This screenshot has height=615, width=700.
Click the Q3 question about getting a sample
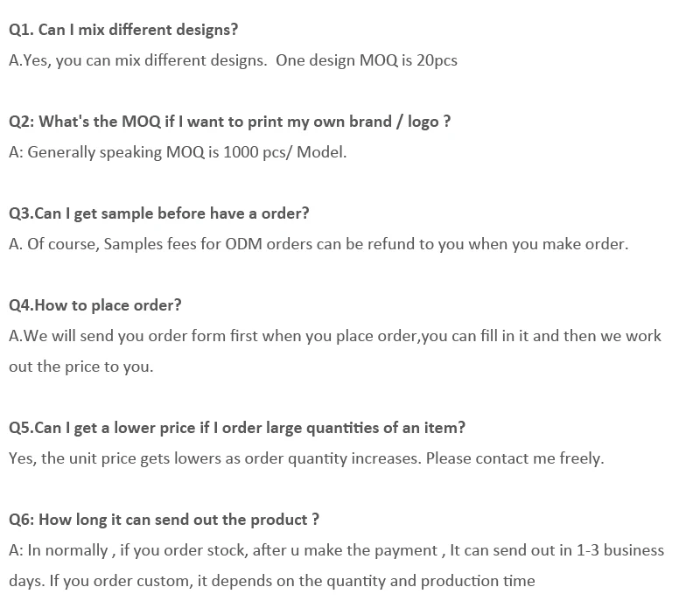tap(159, 213)
